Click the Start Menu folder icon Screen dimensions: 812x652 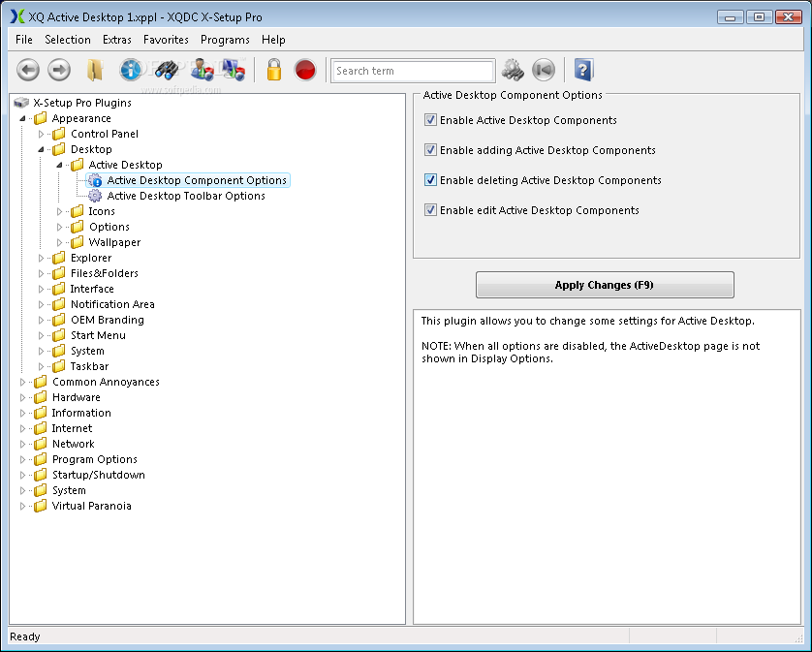point(59,335)
